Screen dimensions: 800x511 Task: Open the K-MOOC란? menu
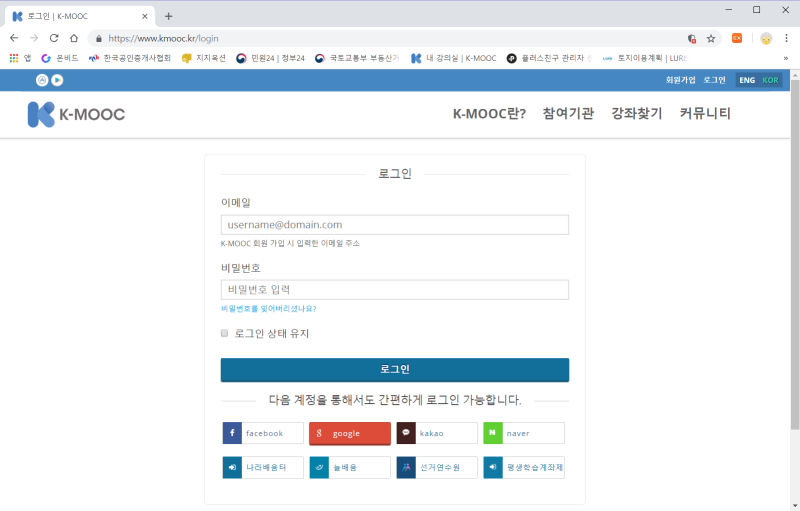pyautogui.click(x=489, y=113)
